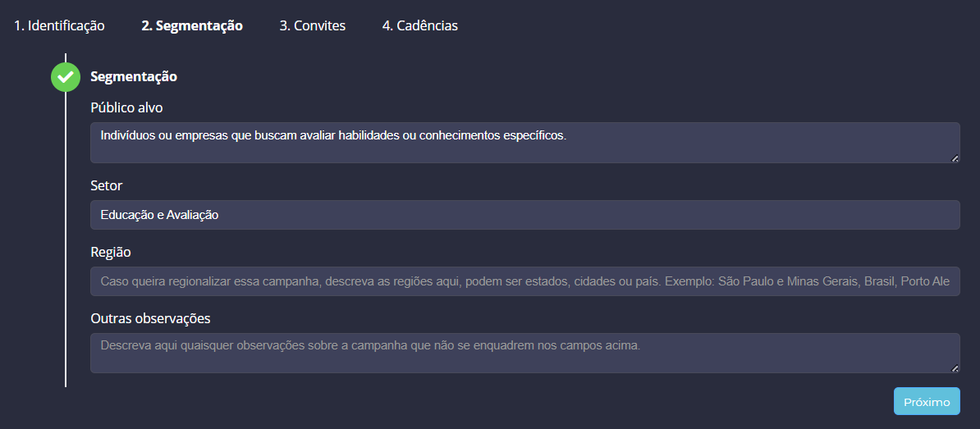The height and width of the screenshot is (429, 980).
Task: Click the 'Educação e Avaliação' text in Setor
Action: point(159,215)
